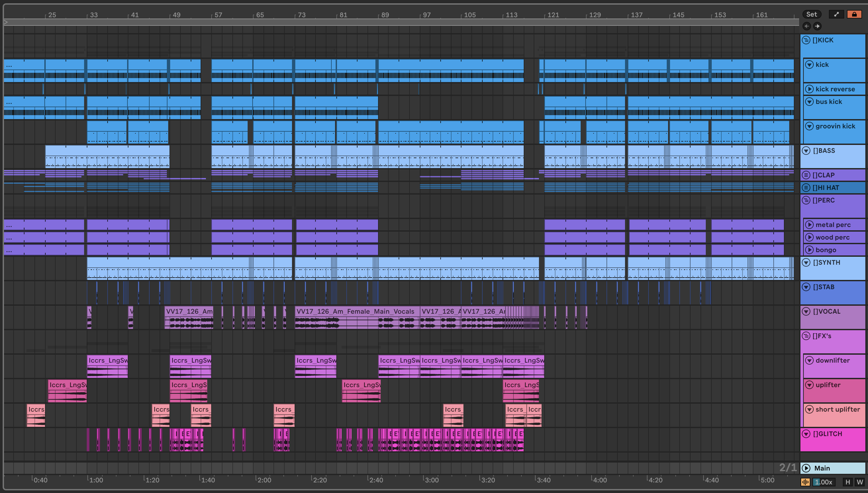Expand the metal perc track
868x493 pixels.
pyautogui.click(x=809, y=225)
